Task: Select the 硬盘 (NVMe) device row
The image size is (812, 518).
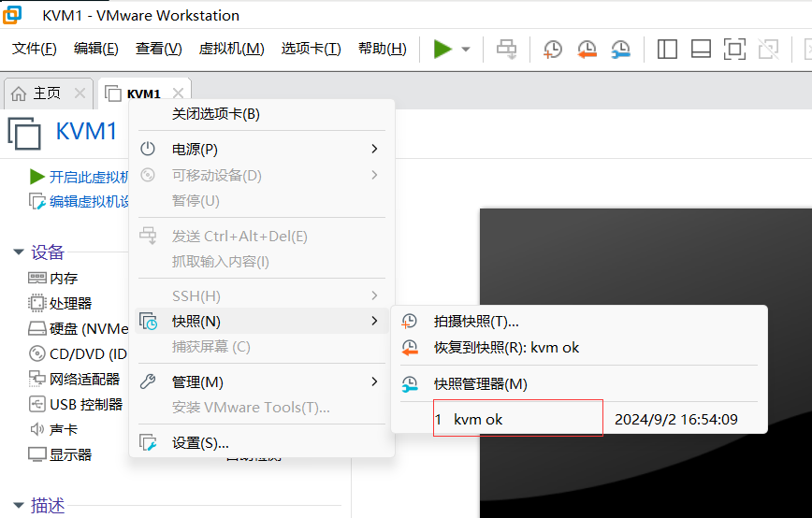Action: click(79, 328)
